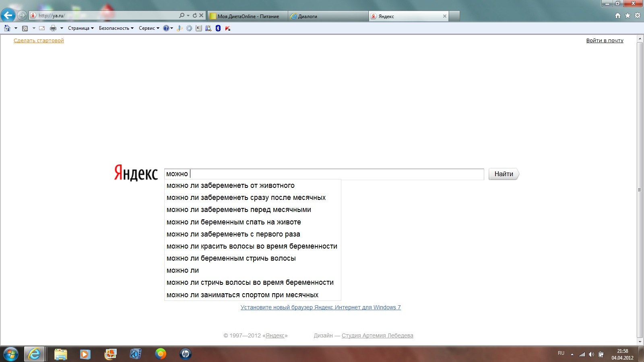This screenshot has height=362, width=644.
Task: Select suggestion 'можно ли беременным спать на животе'
Action: click(x=233, y=222)
